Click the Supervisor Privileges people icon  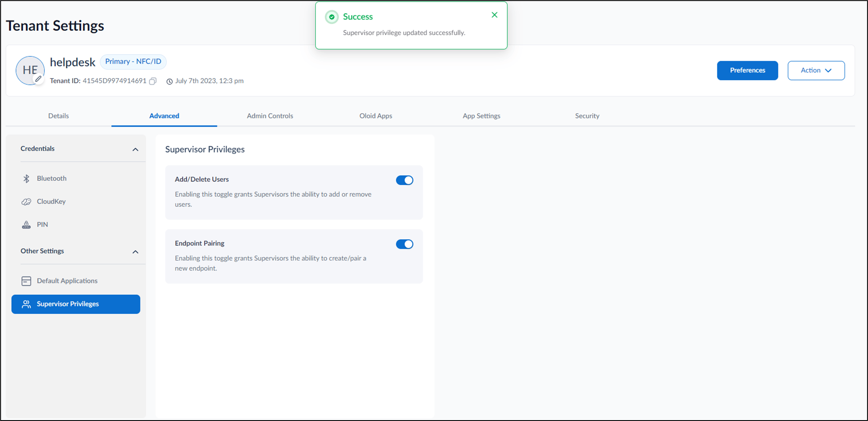26,304
